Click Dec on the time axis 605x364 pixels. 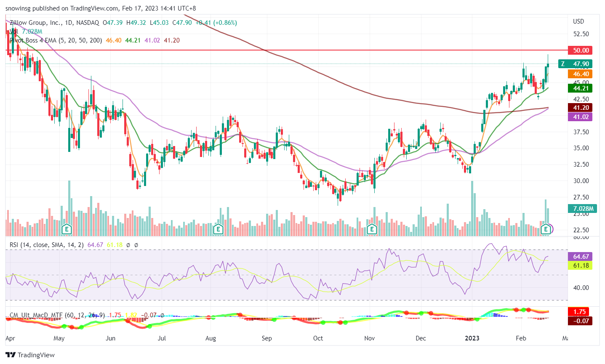[421, 338]
